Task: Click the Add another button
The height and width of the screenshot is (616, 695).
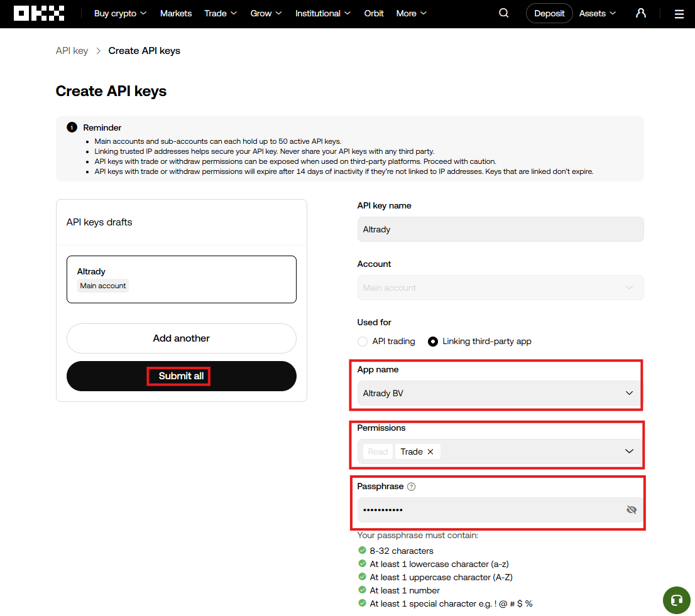Action: pyautogui.click(x=181, y=338)
